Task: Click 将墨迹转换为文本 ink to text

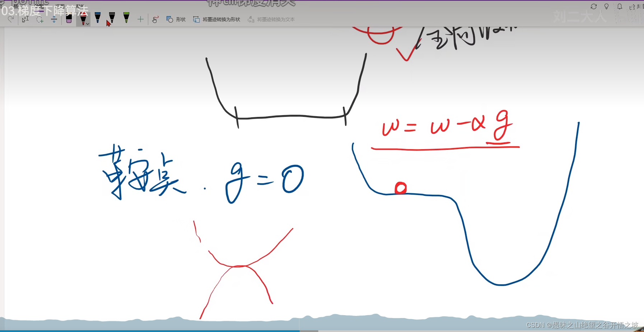Action: [271, 19]
